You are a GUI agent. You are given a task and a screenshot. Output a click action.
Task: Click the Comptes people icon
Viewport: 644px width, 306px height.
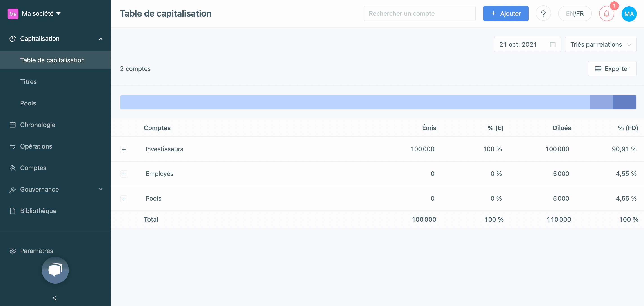click(13, 168)
